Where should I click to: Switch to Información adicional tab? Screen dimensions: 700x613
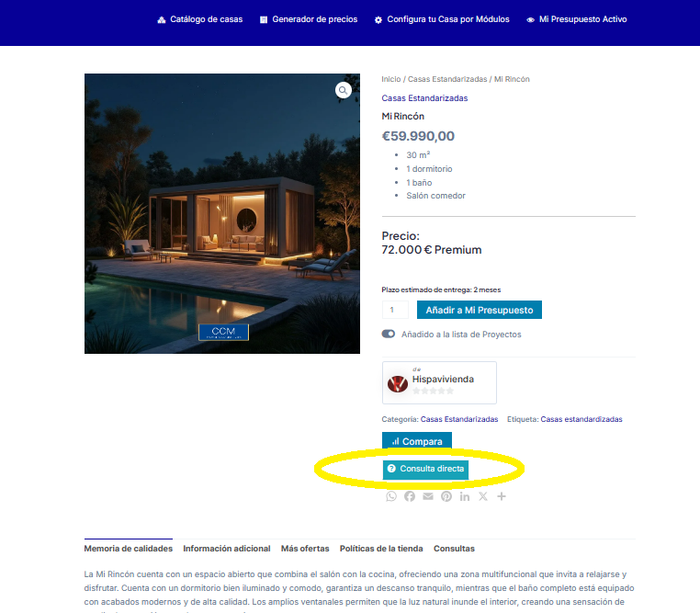tap(226, 549)
